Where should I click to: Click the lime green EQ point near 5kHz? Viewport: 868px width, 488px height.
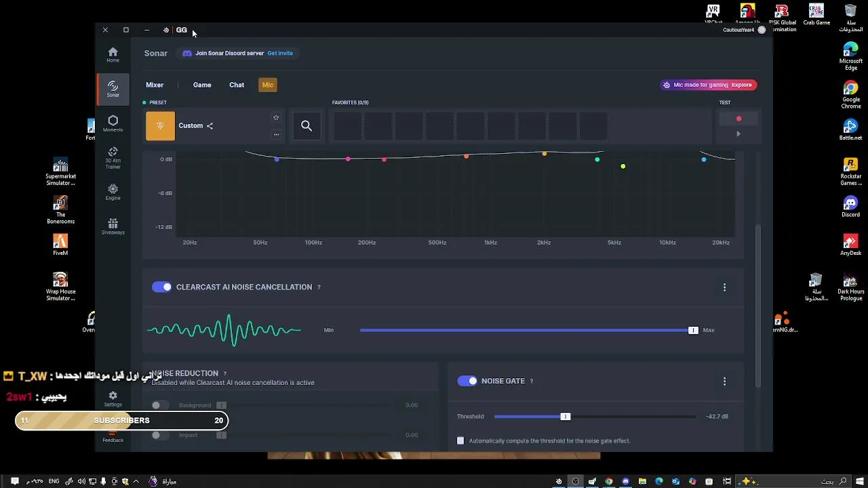(623, 167)
